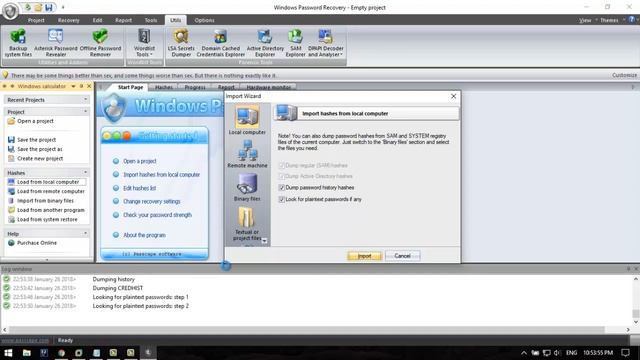Click Cancel button in wizard

(402, 256)
